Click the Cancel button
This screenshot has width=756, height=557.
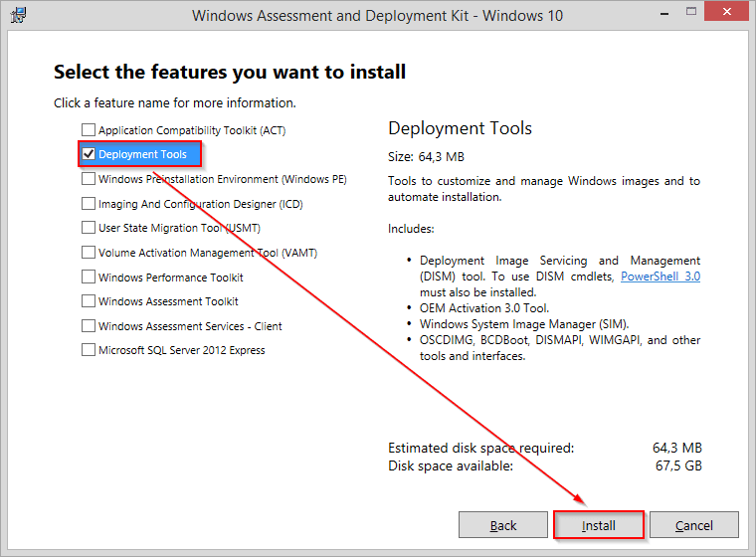tap(693, 525)
